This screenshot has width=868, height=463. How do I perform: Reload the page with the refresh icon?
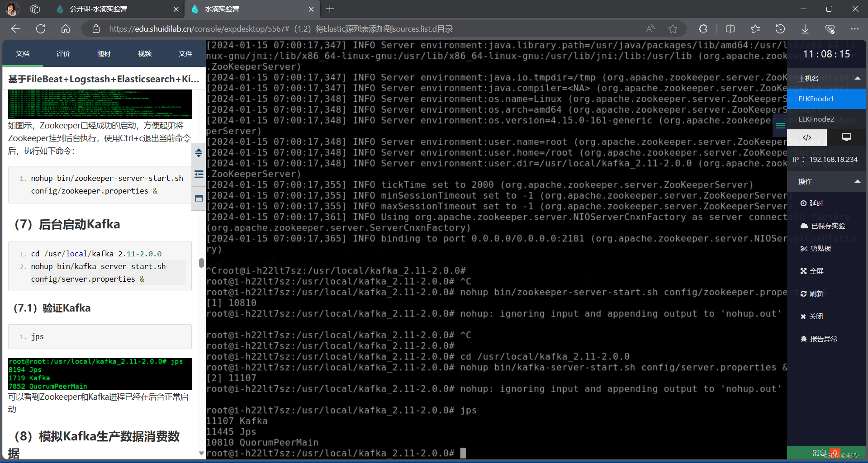41,29
